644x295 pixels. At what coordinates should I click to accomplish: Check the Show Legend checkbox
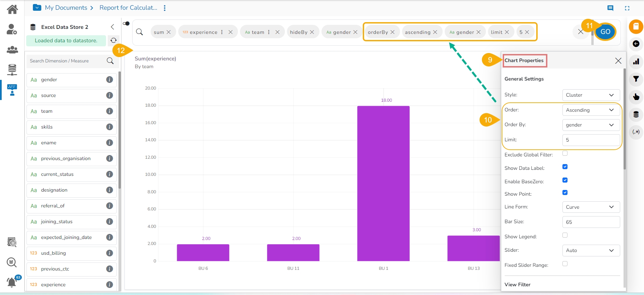point(565,235)
